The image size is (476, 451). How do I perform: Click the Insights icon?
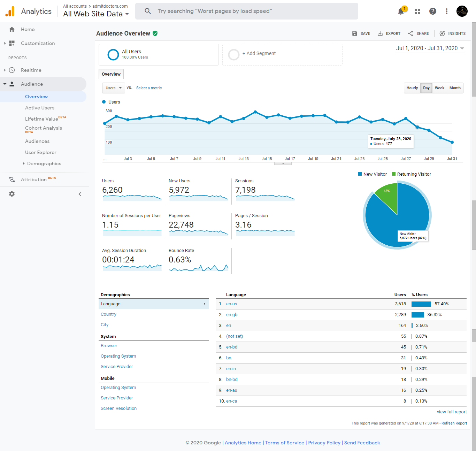click(x=442, y=33)
